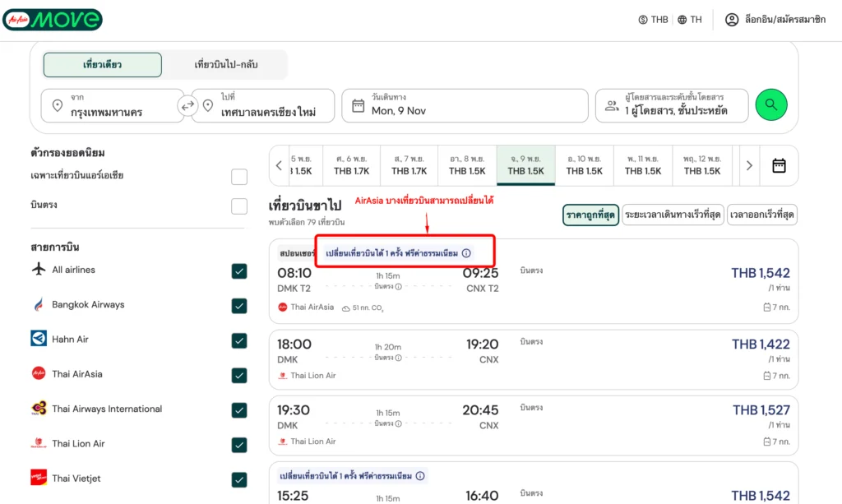Select the one-way (เที่ยวเดียว) tab
Image resolution: width=842 pixels, height=504 pixels.
pyautogui.click(x=103, y=65)
